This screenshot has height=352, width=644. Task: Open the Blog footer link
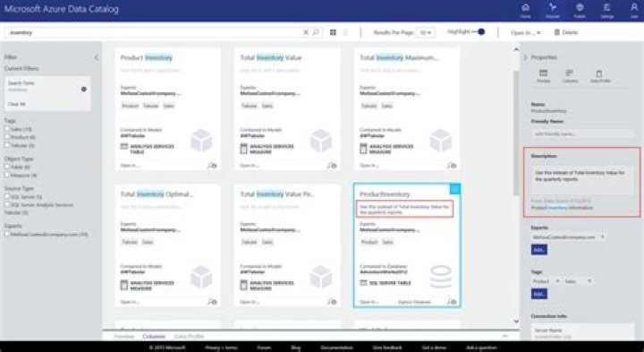tap(296, 348)
